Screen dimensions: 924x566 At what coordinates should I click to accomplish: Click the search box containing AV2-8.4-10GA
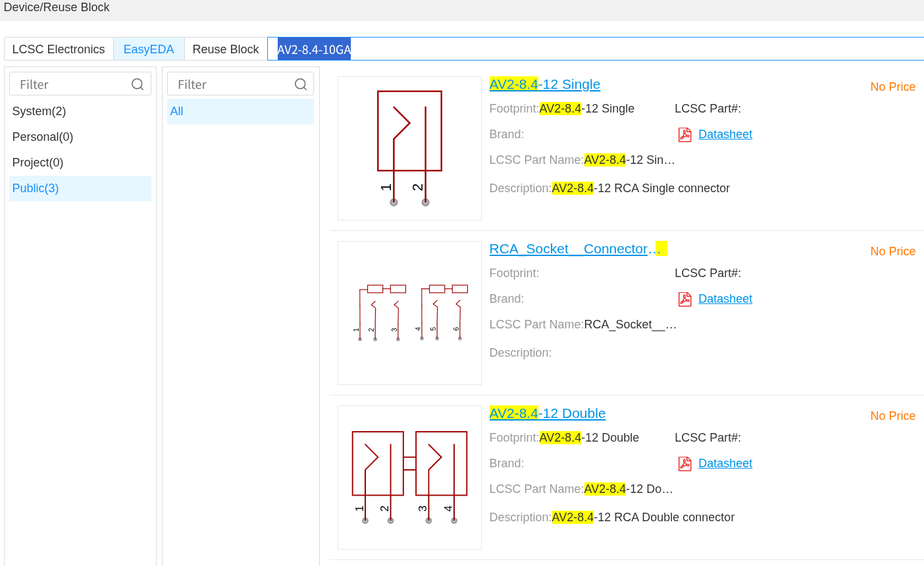(596, 49)
